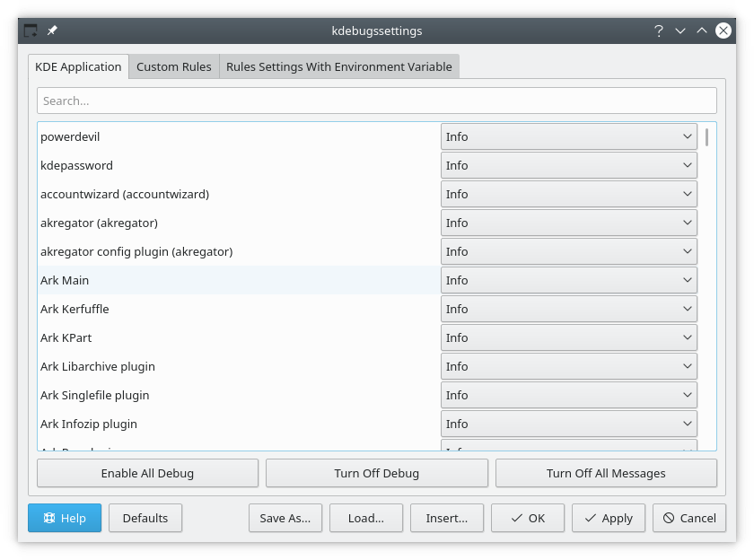The image size is (754, 560).
Task: Switch to the Custom Rules tab
Action: click(174, 67)
